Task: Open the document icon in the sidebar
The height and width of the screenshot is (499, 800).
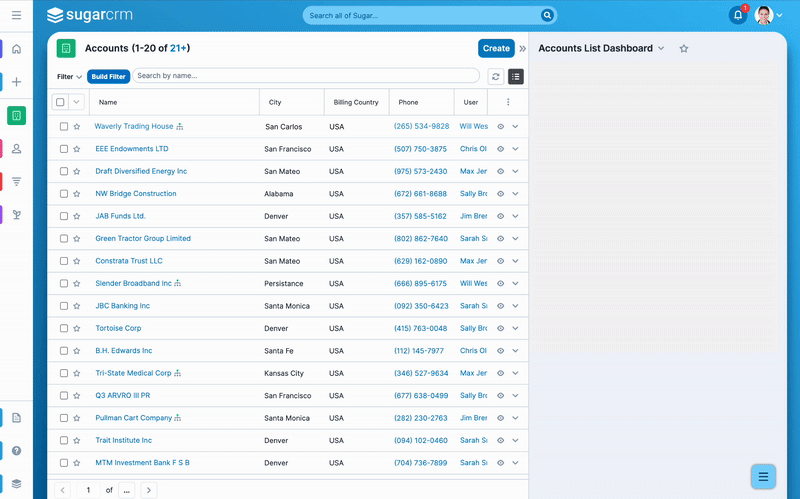Action: [16, 418]
